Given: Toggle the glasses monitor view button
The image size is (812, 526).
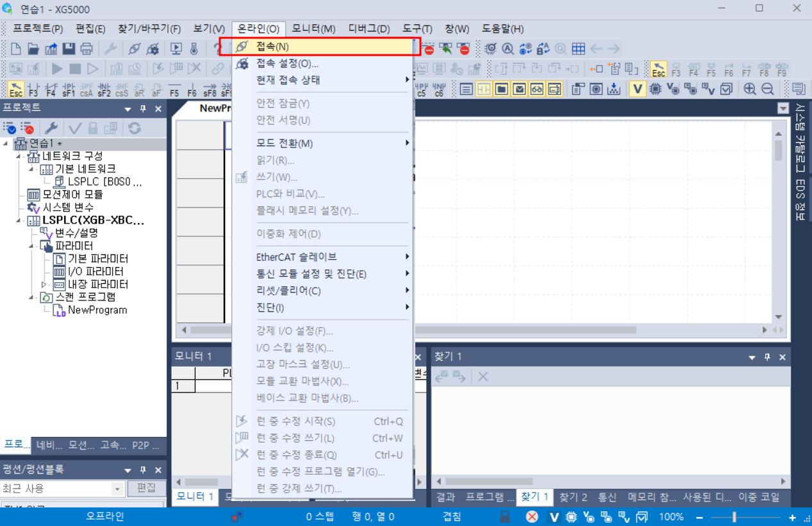Looking at the screenshot, I should tap(537, 89).
